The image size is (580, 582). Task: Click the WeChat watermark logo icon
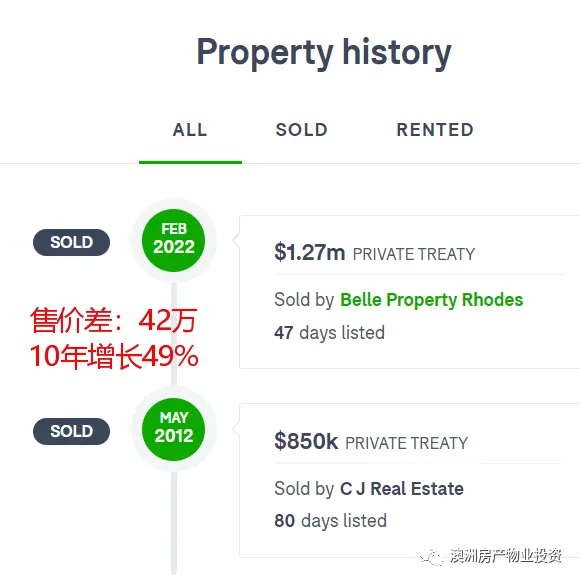click(432, 556)
